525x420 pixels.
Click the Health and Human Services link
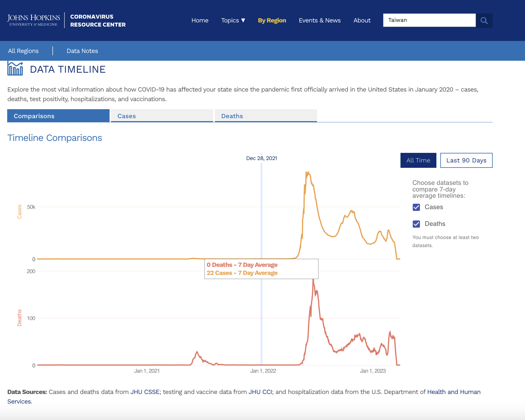pyautogui.click(x=453, y=392)
